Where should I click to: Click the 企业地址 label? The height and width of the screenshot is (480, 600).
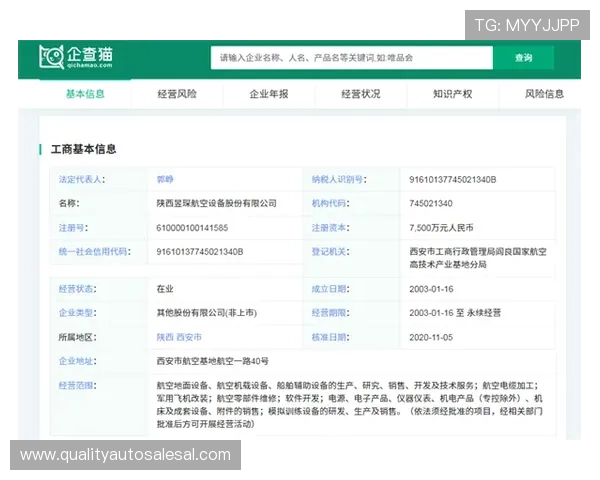click(77, 361)
